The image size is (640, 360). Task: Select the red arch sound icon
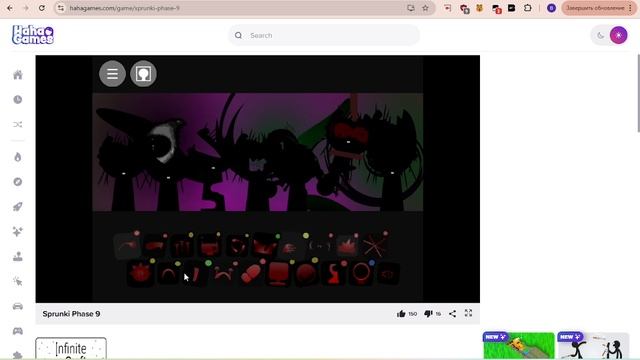tap(168, 274)
